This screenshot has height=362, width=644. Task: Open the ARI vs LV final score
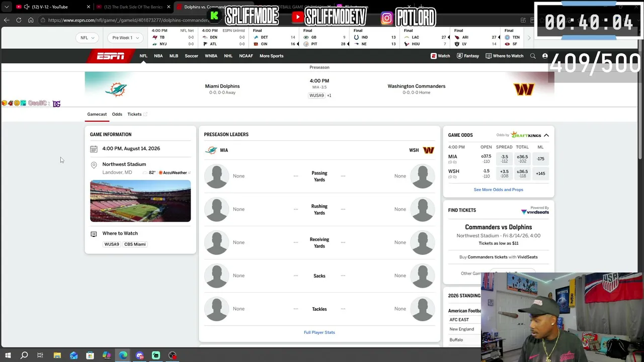click(x=474, y=38)
